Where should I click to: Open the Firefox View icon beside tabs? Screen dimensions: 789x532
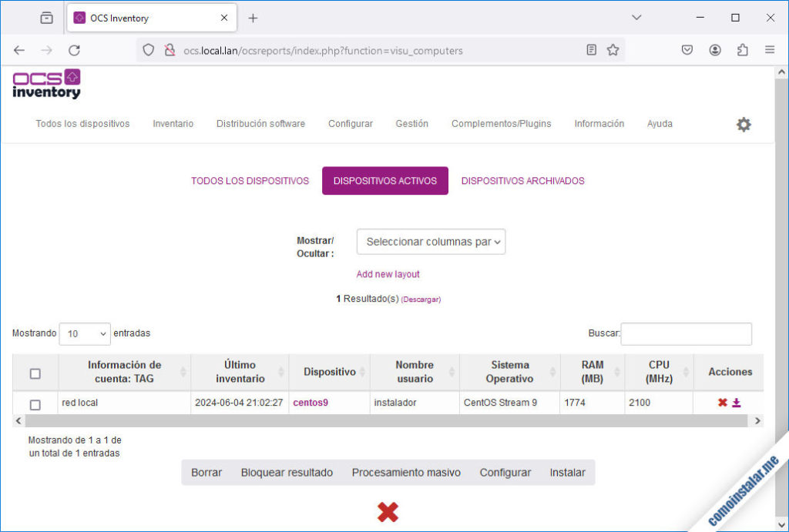pos(47,18)
